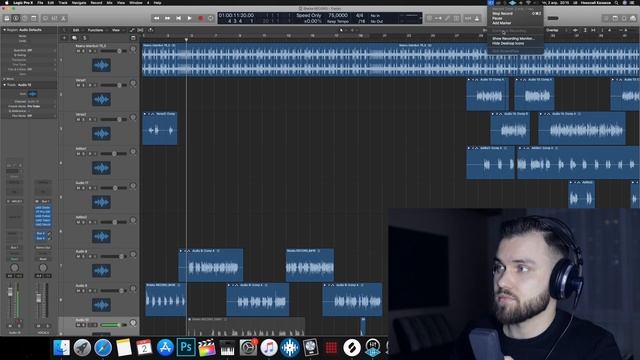Click the tempo value 75.0000

click(338, 16)
